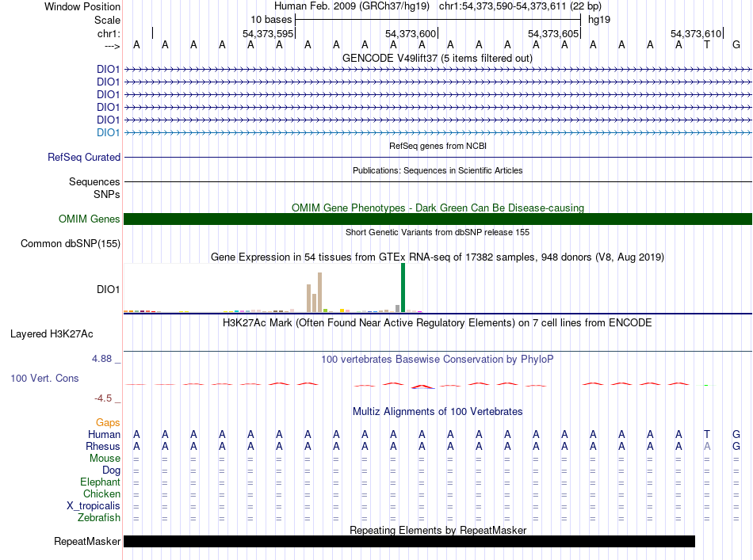This screenshot has height=560, width=753.
Task: Open the Multiz Alignments of 100 Vertebrates title
Action: (437, 412)
